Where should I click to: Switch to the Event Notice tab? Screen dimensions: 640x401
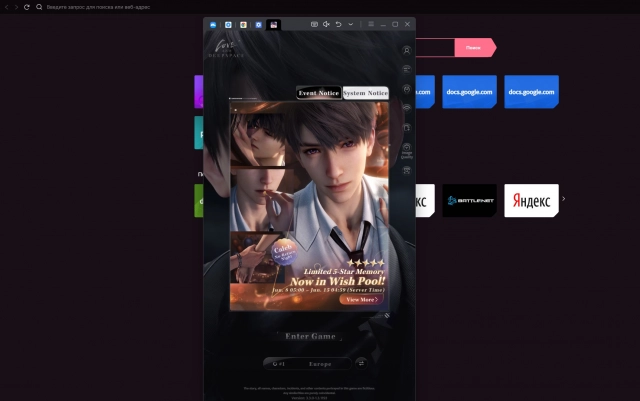pos(318,93)
